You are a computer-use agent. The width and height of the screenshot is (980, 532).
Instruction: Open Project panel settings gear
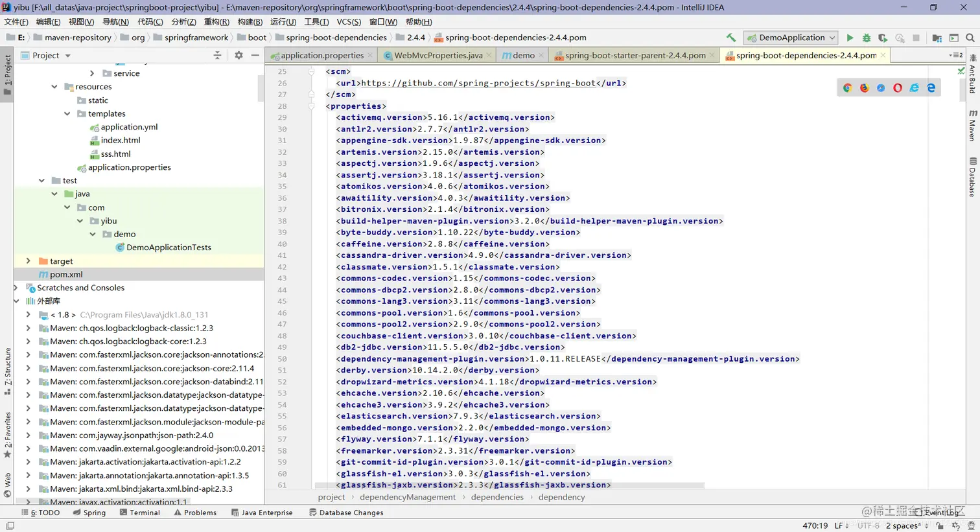pos(239,55)
